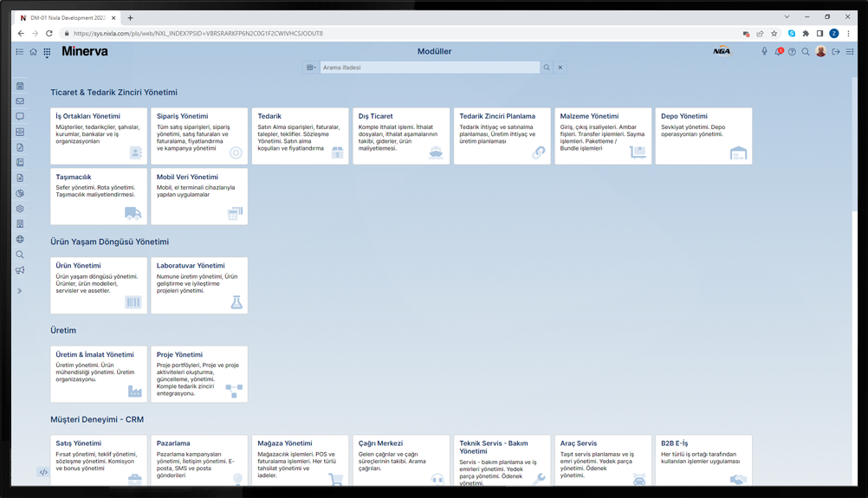
Task: Open the Proje Yönetimi module card
Action: click(199, 374)
